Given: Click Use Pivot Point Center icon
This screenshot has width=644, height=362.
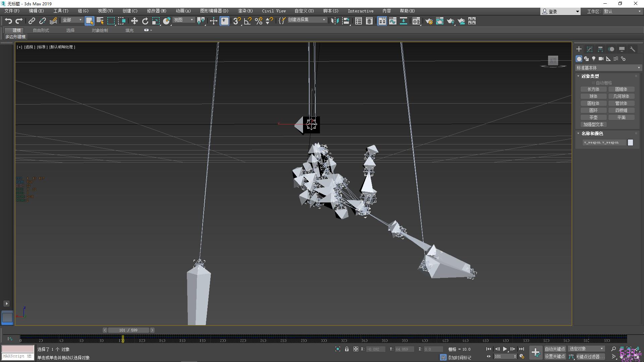Looking at the screenshot, I should point(201,21).
